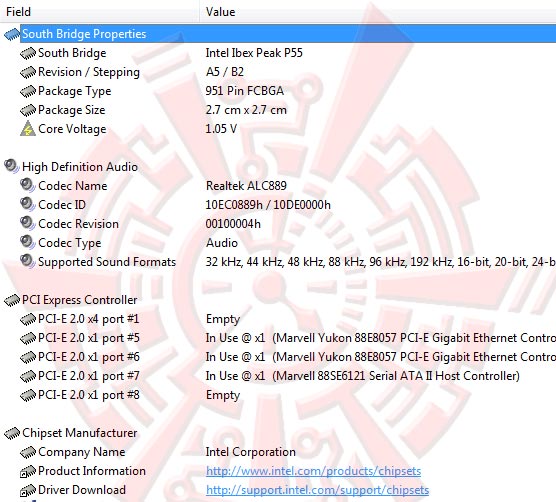Viewport: 556px width, 502px height.
Task: Click the speaker icon beside Codec Name
Action: tap(28, 185)
